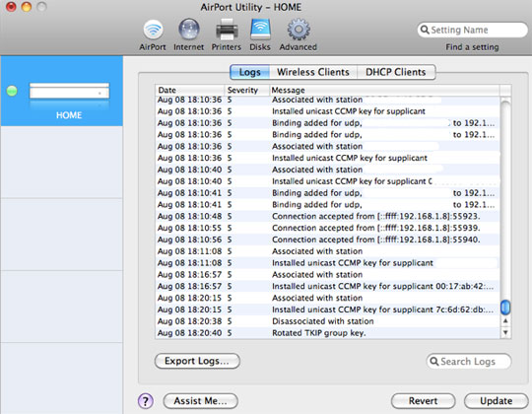Viewport: 532px width, 414px height.
Task: Select log row ending with port 55939
Action: [328, 228]
